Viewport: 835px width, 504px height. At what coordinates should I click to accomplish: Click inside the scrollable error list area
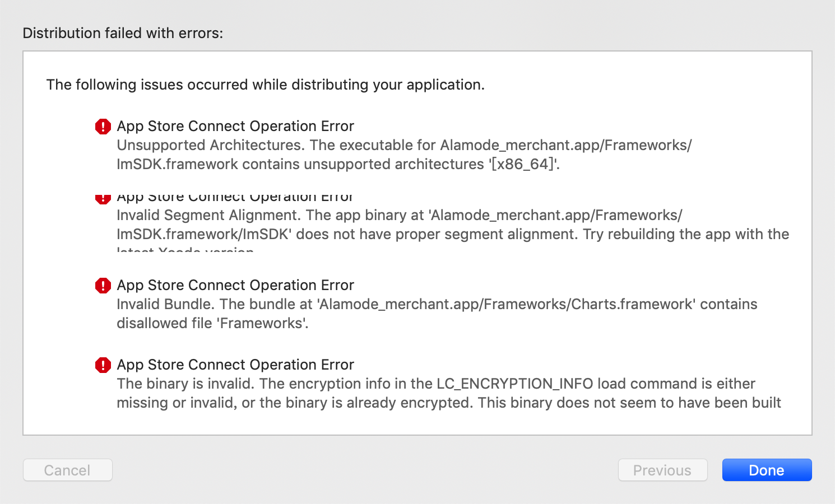coord(417,252)
